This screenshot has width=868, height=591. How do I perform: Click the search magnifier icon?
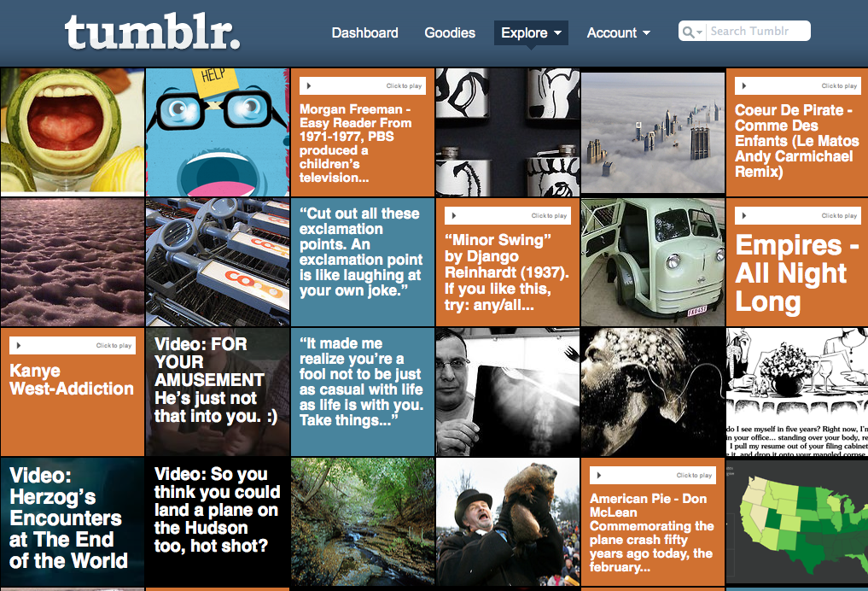(688, 32)
